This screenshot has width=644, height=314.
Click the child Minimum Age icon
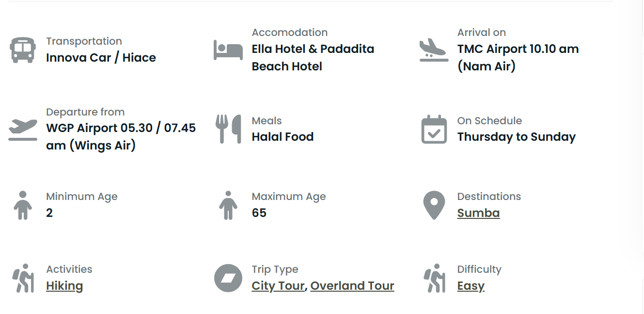click(x=23, y=205)
